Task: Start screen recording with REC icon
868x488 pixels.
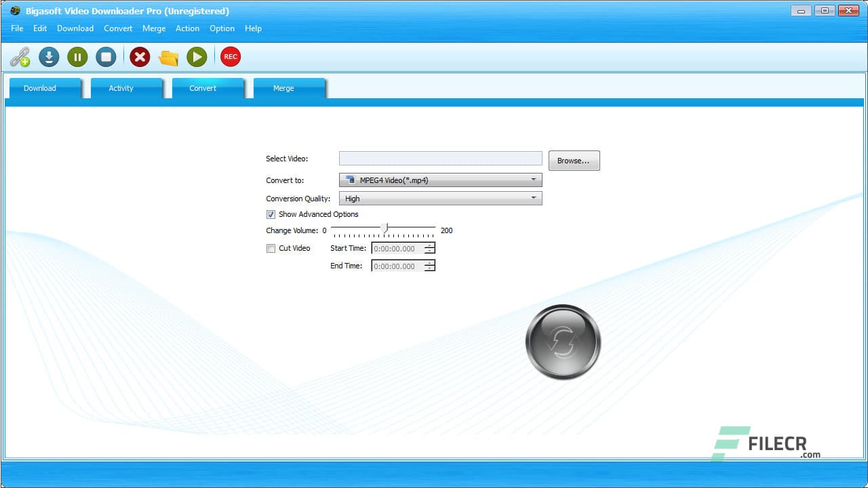Action: 230,57
